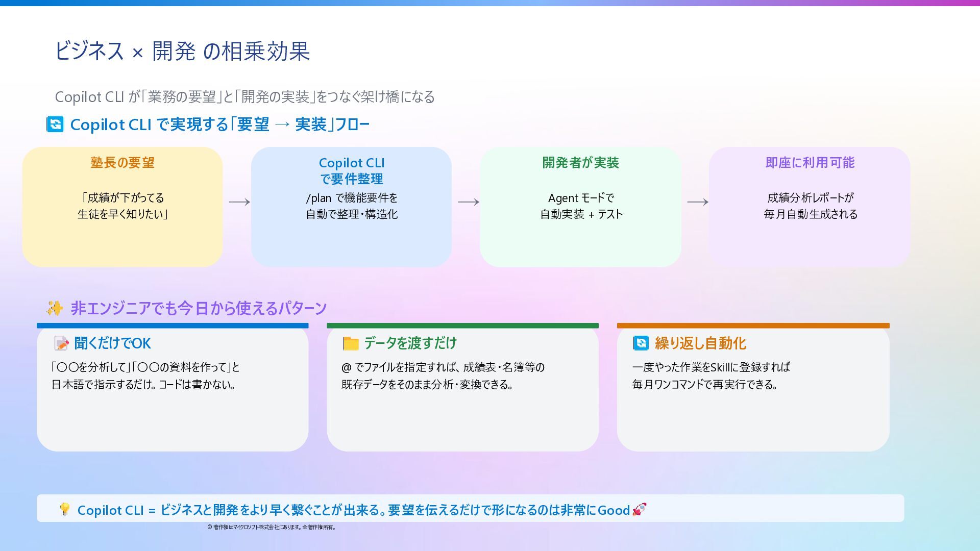980x551 pixels.
Task: Click the blue bar above 聞くだけでOK card
Action: (x=173, y=325)
